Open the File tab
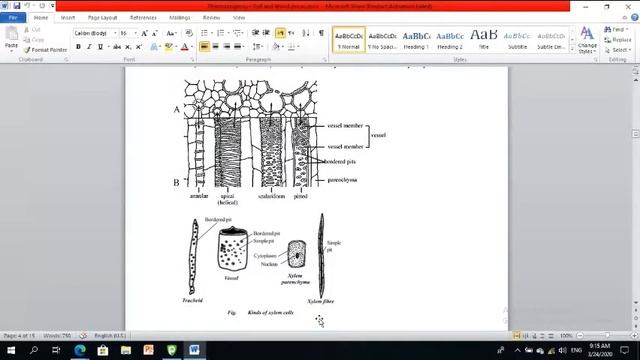The image size is (640, 360). click(x=13, y=18)
